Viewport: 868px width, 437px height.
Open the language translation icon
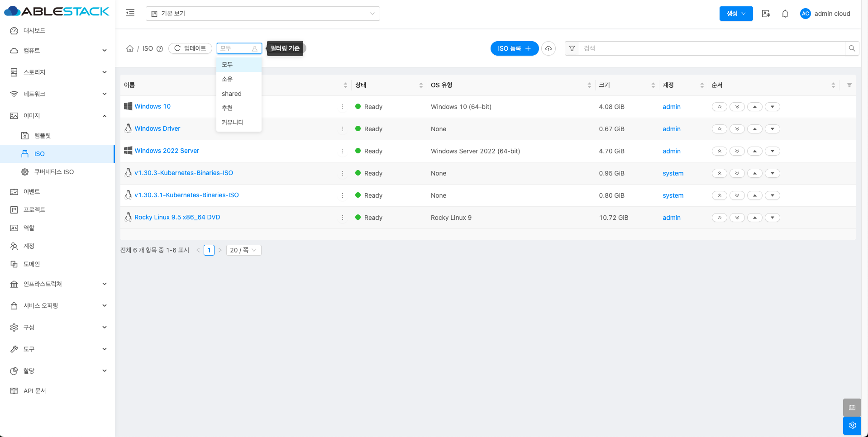click(x=766, y=14)
